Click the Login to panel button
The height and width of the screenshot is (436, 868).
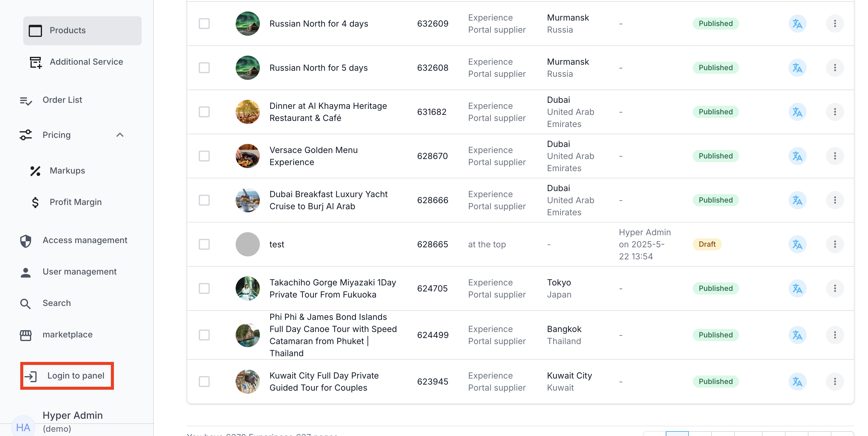tap(67, 375)
